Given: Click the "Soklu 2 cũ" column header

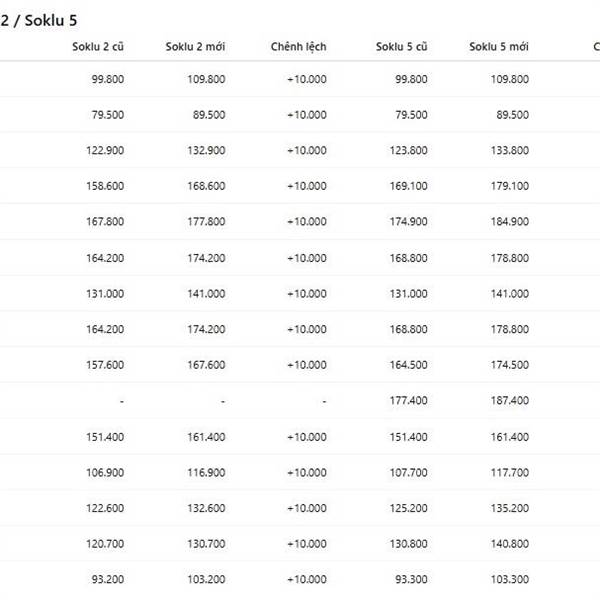Looking at the screenshot, I should pos(96,47).
